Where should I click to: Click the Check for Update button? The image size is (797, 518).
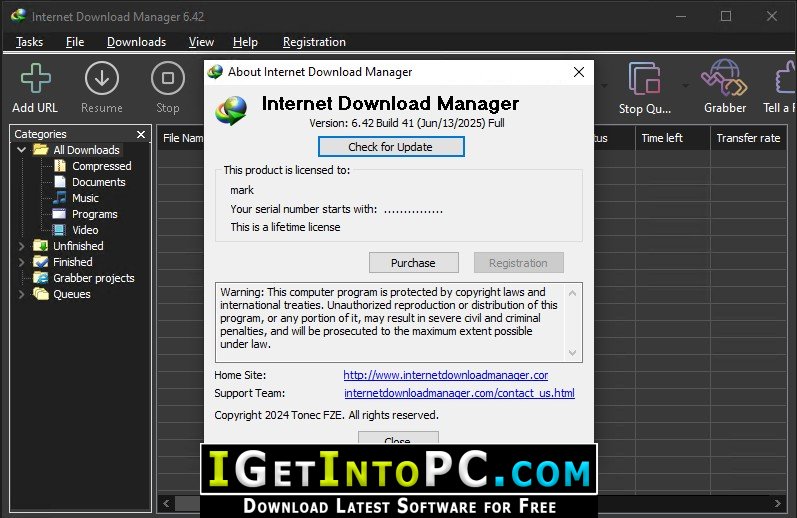coord(391,147)
